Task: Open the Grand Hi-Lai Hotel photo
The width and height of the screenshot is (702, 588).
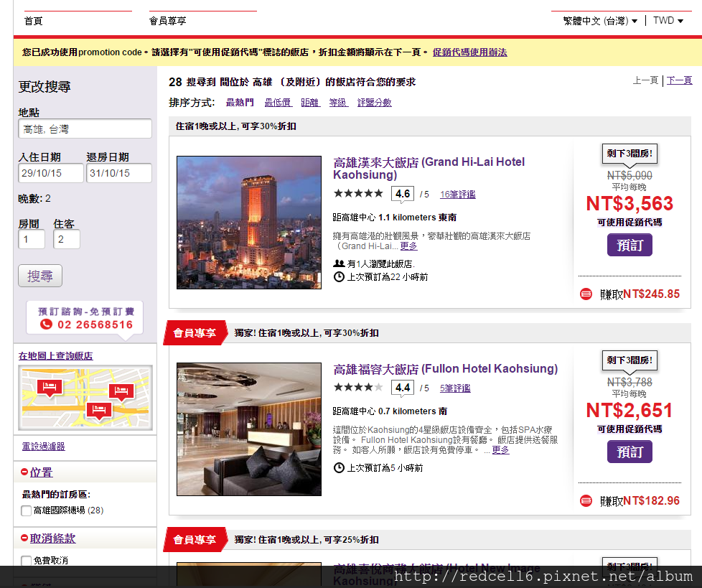Action: click(249, 223)
